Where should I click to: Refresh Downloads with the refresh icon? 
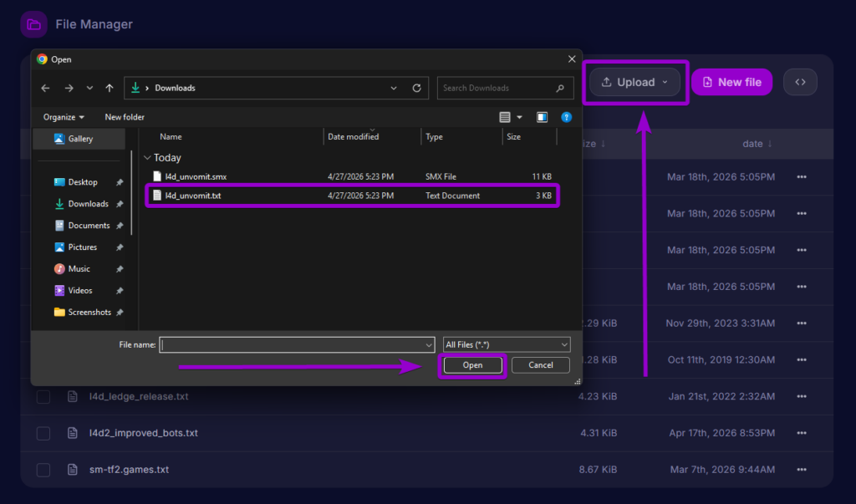pos(417,88)
